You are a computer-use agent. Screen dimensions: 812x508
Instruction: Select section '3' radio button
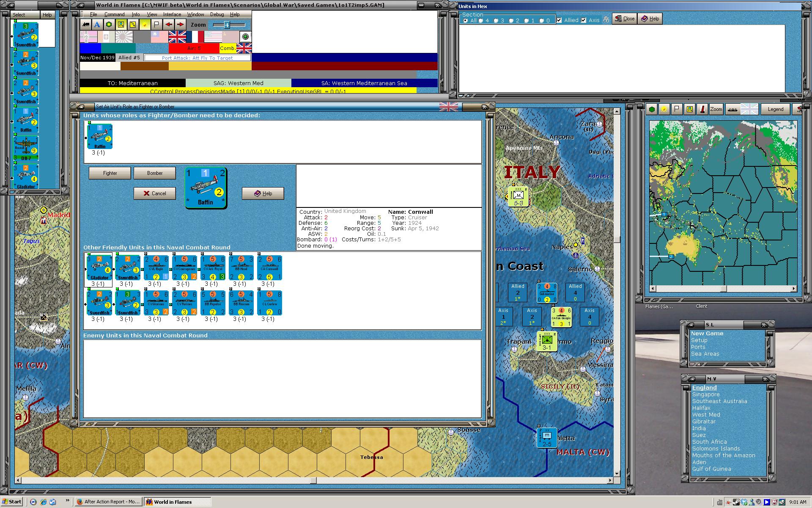496,20
